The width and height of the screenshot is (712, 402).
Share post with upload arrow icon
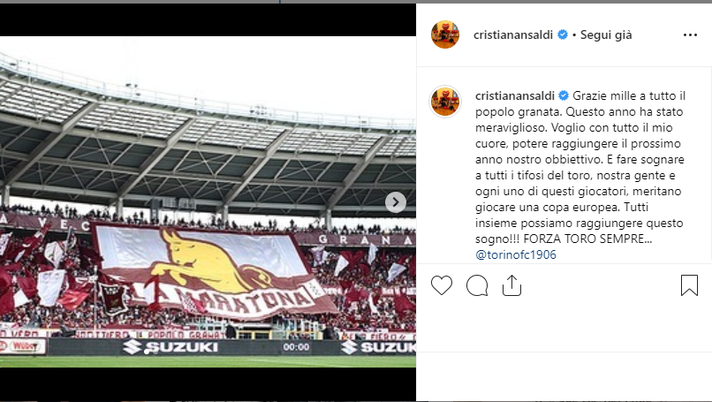point(512,286)
